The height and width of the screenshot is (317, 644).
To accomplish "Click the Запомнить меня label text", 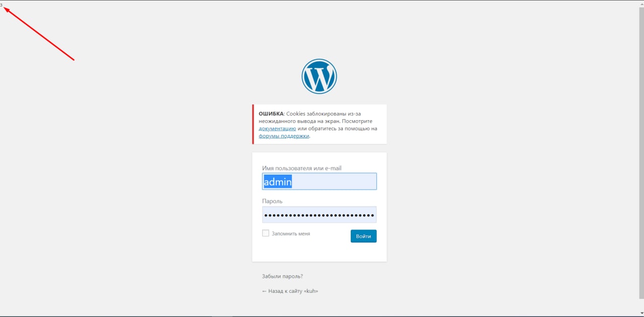I will coord(291,233).
